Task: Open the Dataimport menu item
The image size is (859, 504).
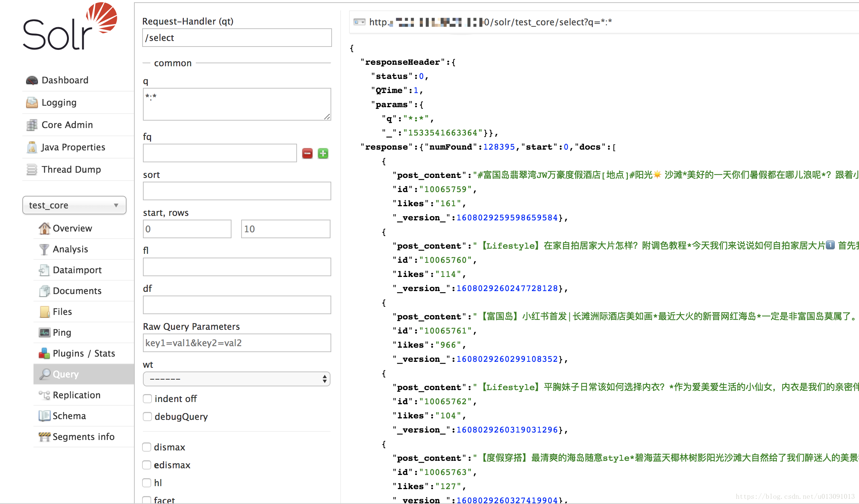Action: 77,270
